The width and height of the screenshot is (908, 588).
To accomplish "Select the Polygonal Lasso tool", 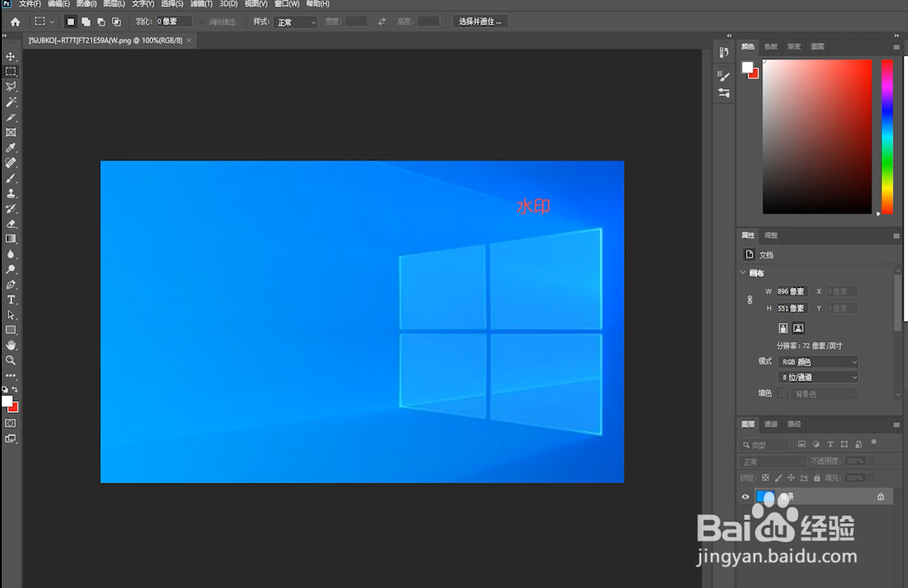I will pyautogui.click(x=10, y=86).
